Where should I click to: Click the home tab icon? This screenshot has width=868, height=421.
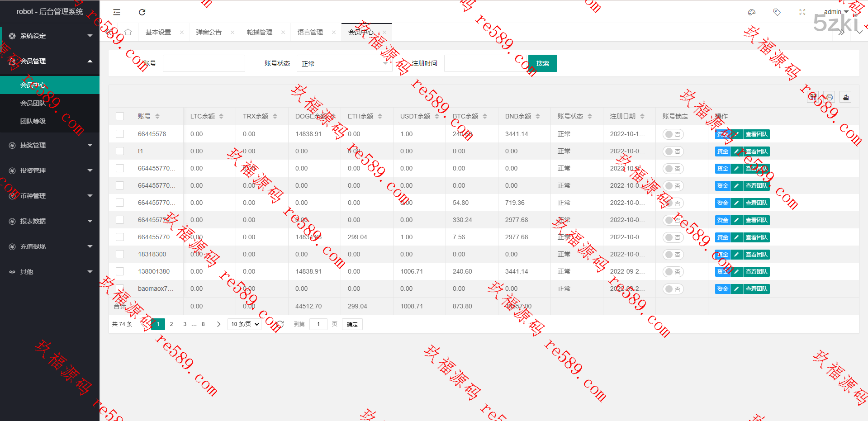pos(128,32)
